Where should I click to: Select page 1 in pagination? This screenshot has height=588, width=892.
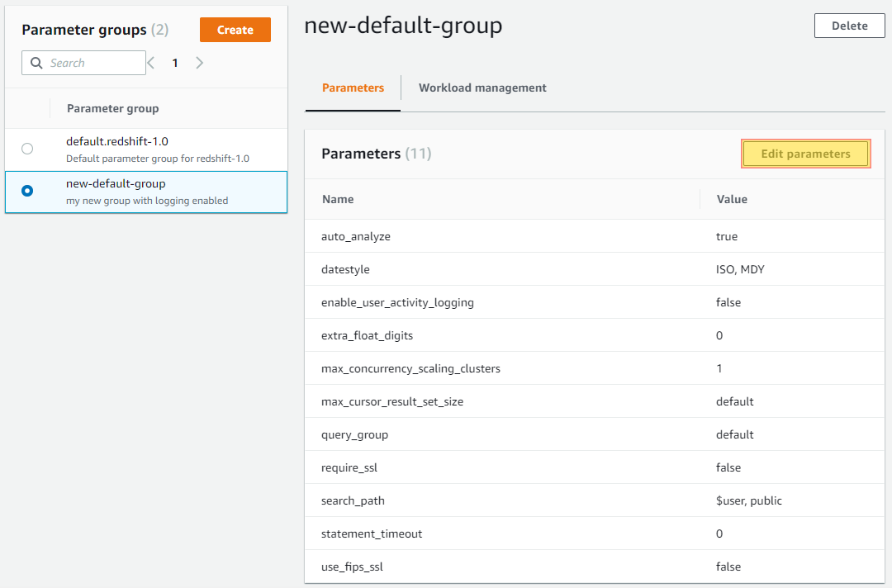pos(175,63)
